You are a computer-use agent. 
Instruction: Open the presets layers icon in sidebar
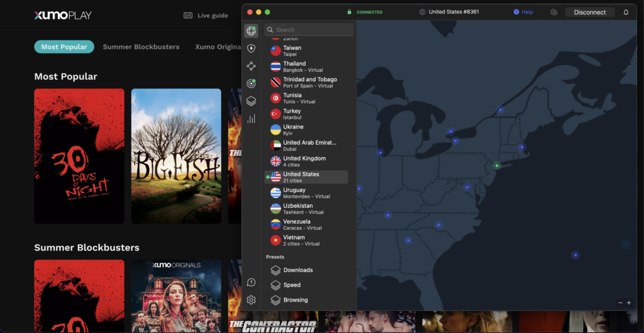coord(251,101)
